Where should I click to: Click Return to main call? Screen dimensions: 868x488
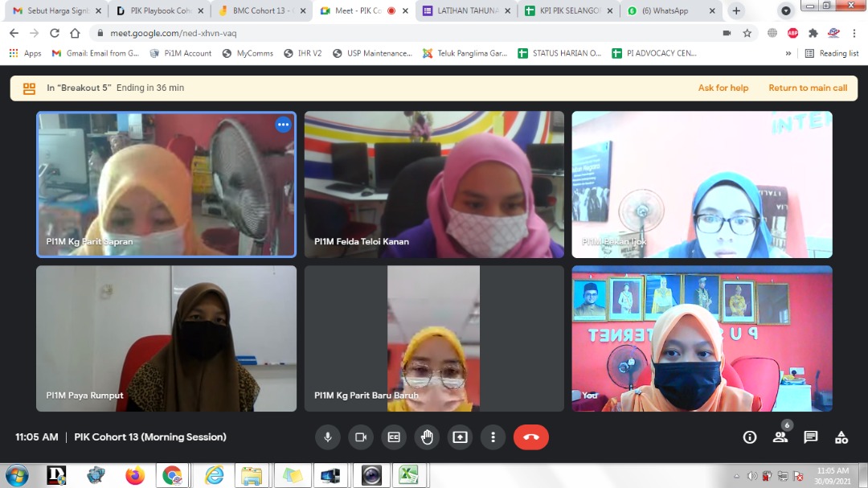tap(808, 88)
